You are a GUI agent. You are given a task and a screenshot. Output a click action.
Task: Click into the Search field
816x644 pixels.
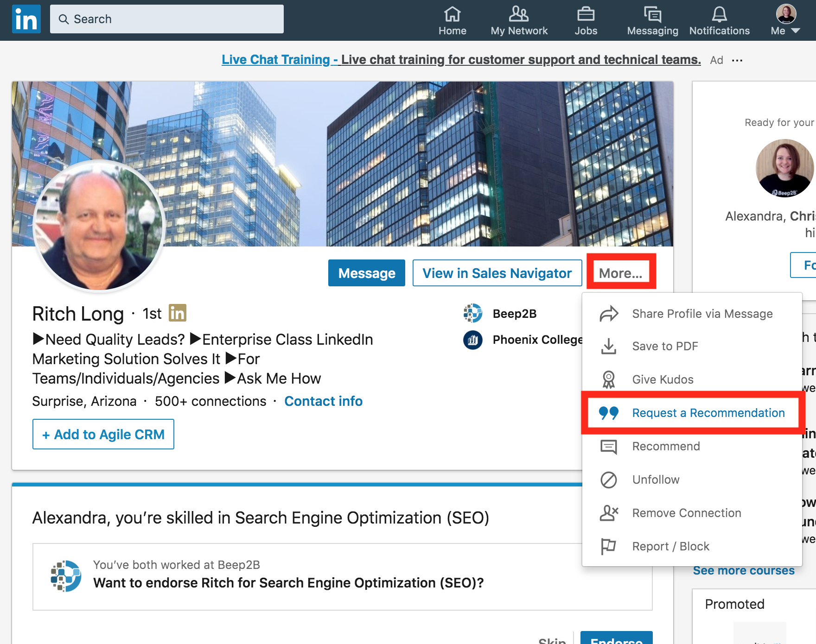pos(167,19)
